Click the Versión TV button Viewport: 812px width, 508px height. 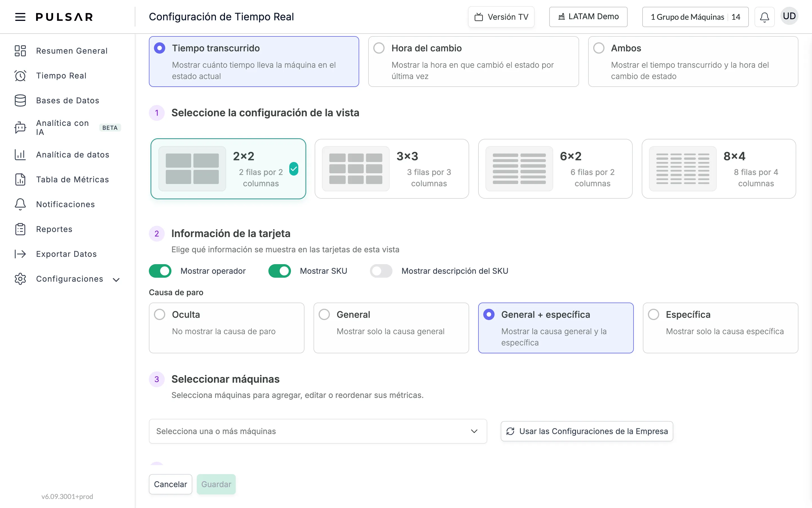tap(501, 17)
